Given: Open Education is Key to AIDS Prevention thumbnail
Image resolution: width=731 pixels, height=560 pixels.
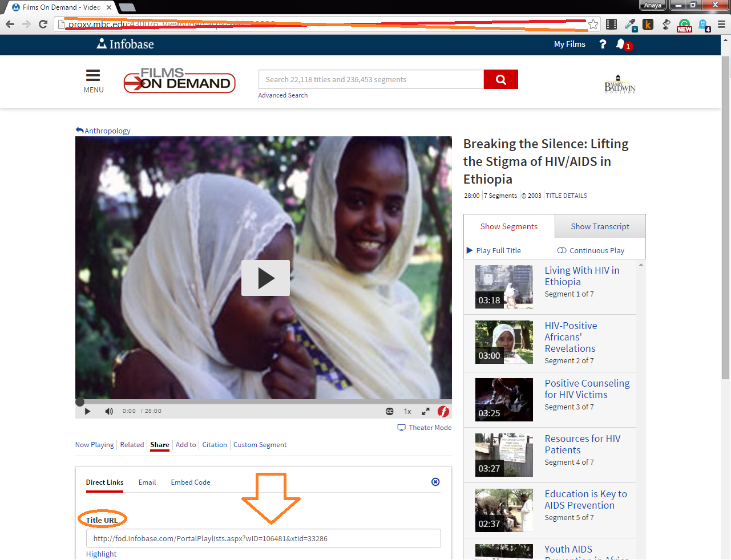Looking at the screenshot, I should pyautogui.click(x=504, y=510).
